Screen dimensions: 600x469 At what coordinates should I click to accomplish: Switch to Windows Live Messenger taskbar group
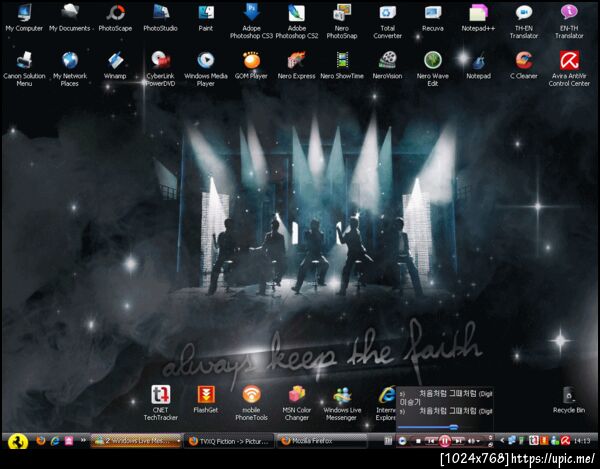[137, 441]
